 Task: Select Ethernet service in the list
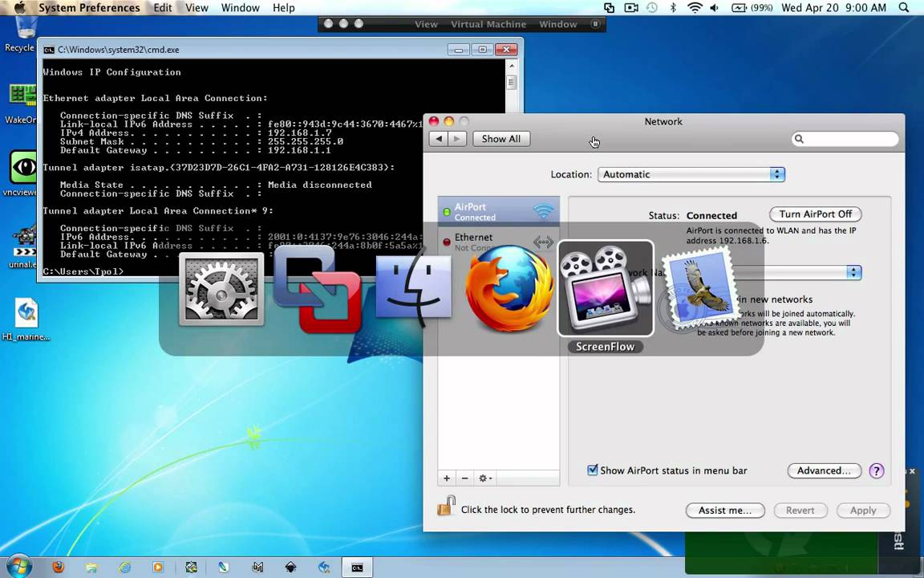(x=499, y=241)
